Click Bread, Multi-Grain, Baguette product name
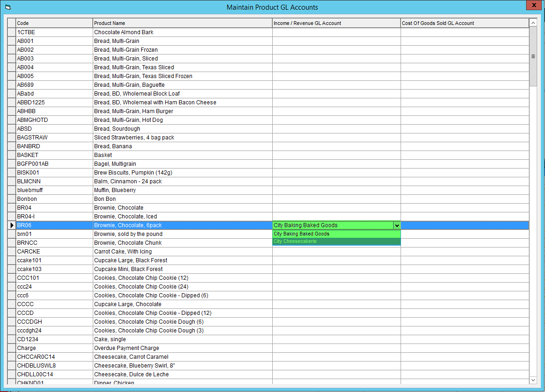The image size is (545, 392). (x=182, y=85)
